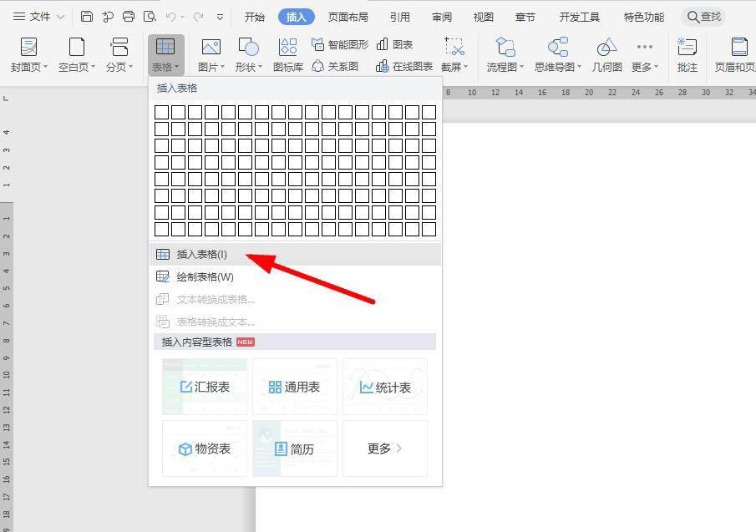The height and width of the screenshot is (532, 756).
Task: Switch to the Review (审阅) tab
Action: tap(442, 17)
